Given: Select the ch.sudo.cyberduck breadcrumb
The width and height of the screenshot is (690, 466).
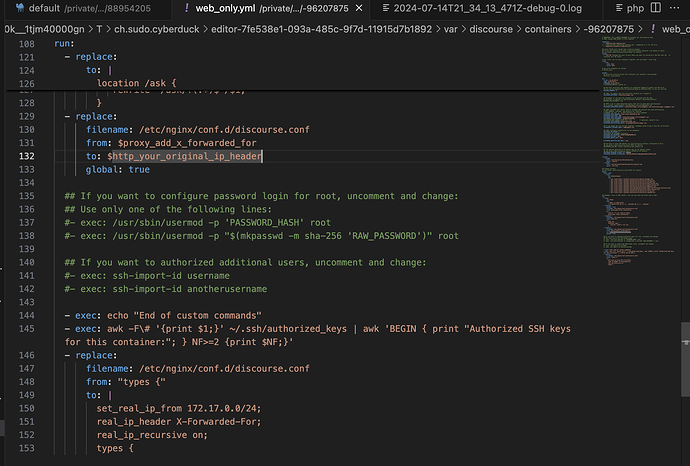Looking at the screenshot, I should coord(157,29).
